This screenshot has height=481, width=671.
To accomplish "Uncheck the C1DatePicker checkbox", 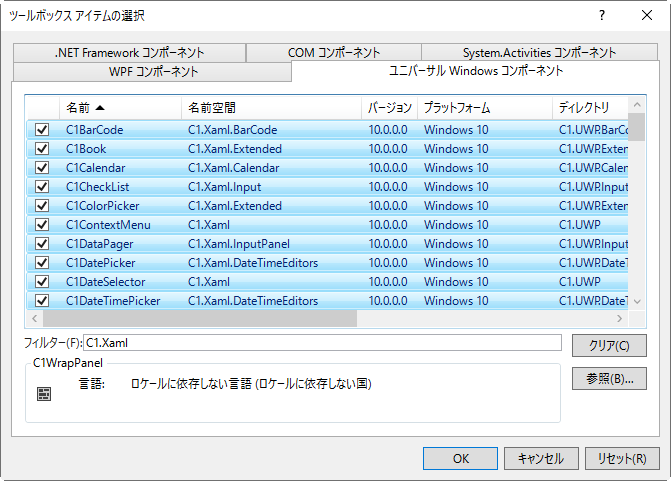I will pos(42,263).
